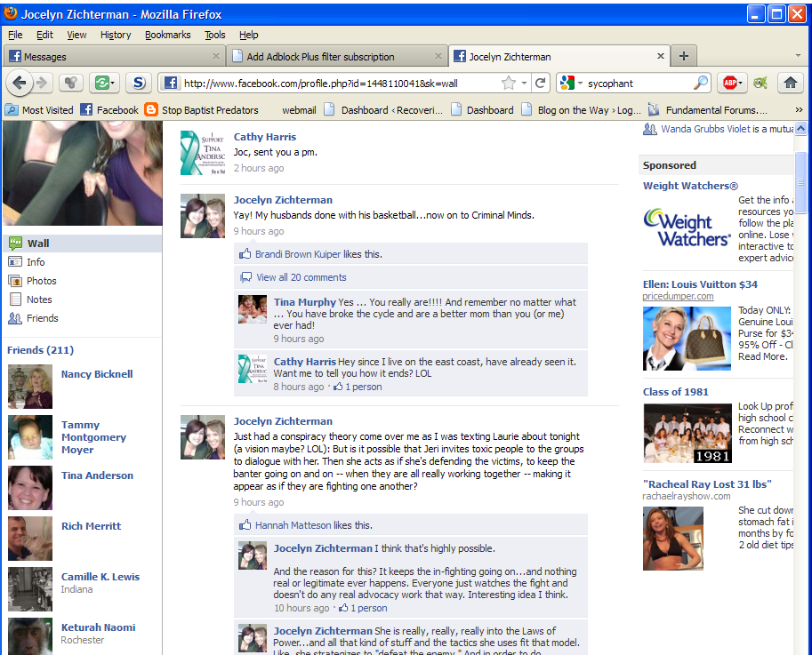The height and width of the screenshot is (655, 812).
Task: Open the Friends (211) link
Action: (40, 350)
